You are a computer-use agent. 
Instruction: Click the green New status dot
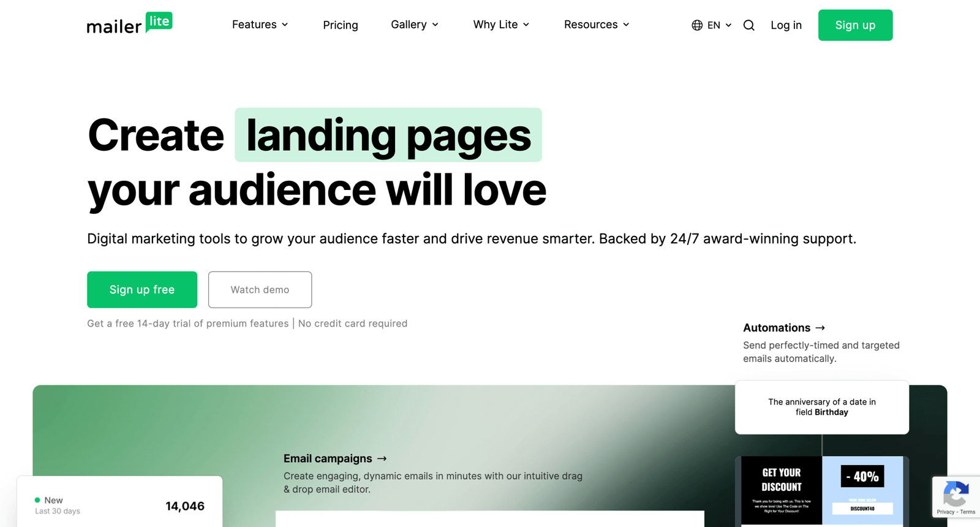click(x=37, y=500)
